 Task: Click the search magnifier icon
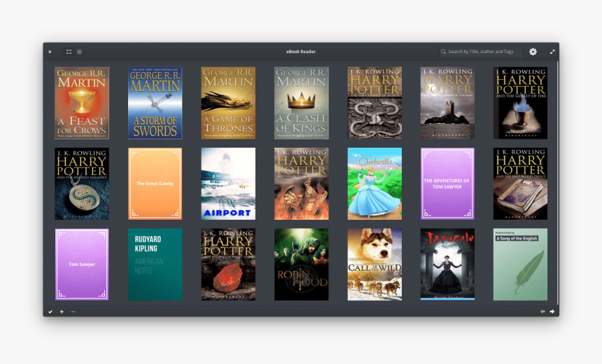click(x=443, y=52)
